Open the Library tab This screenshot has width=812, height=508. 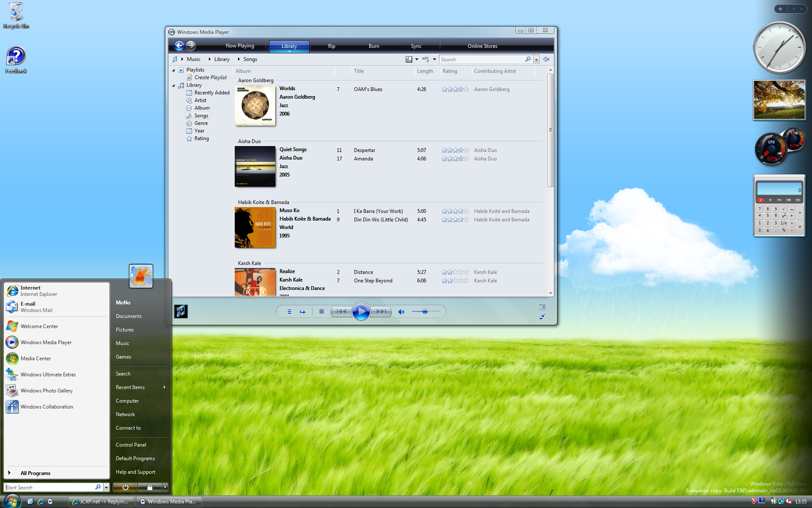pyautogui.click(x=289, y=46)
